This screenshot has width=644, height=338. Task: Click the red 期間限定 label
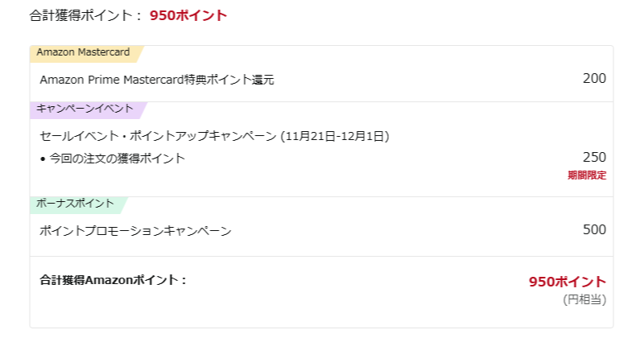point(587,175)
